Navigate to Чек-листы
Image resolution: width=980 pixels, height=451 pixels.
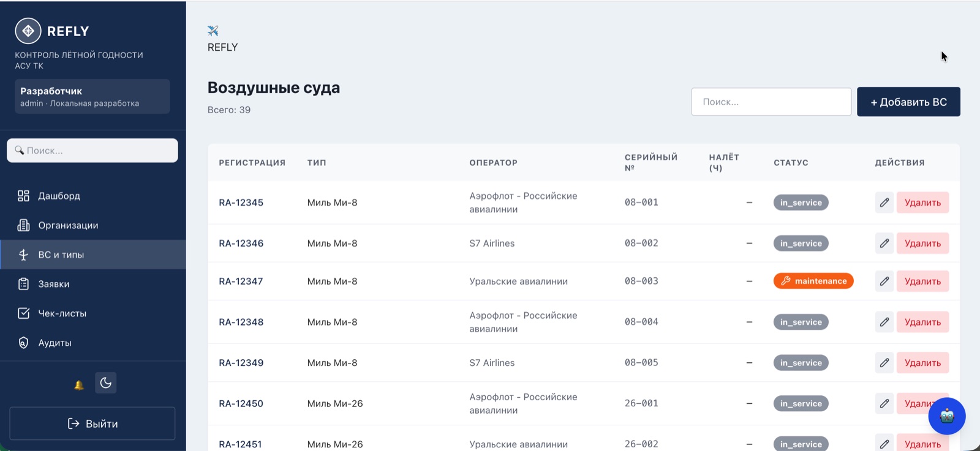93,313
